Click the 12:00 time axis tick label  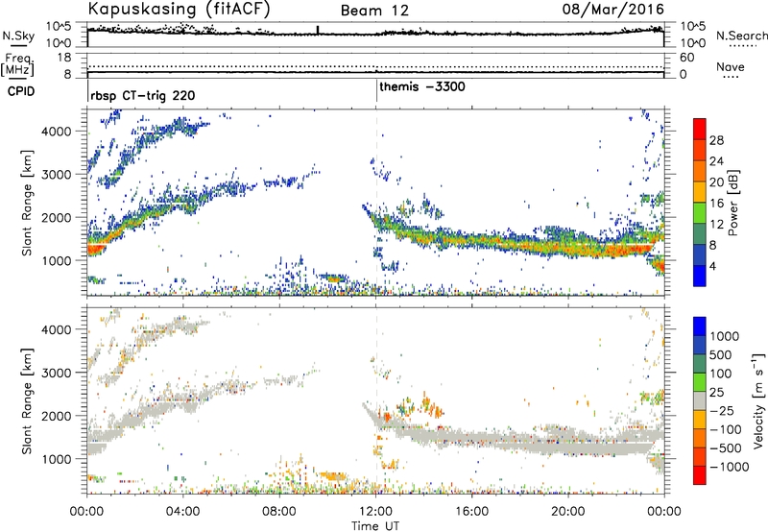point(375,512)
